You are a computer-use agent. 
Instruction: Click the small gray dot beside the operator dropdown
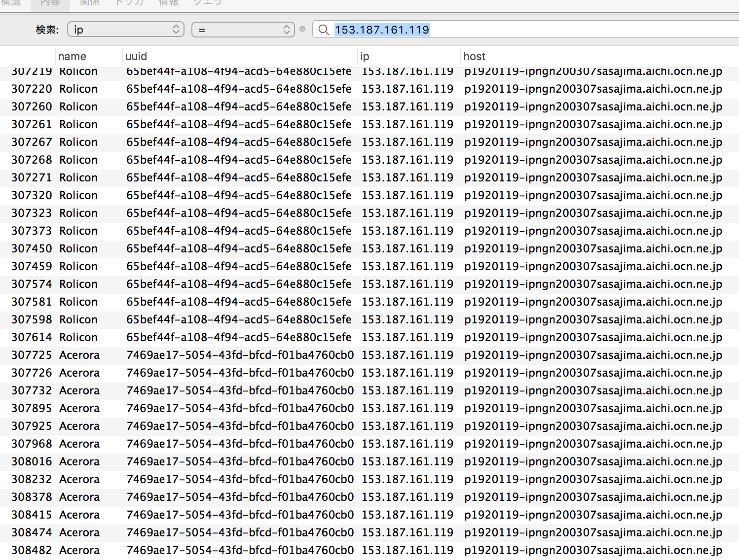tap(302, 29)
